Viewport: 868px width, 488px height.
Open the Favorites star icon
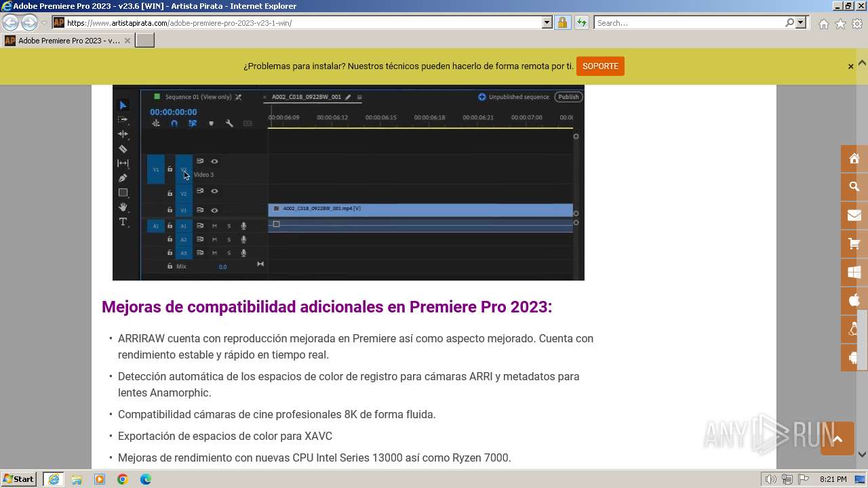point(840,24)
